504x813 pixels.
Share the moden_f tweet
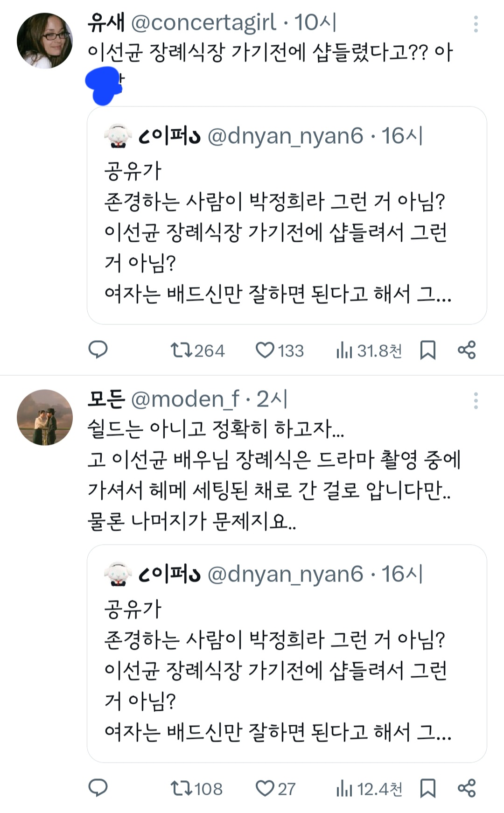(466, 789)
